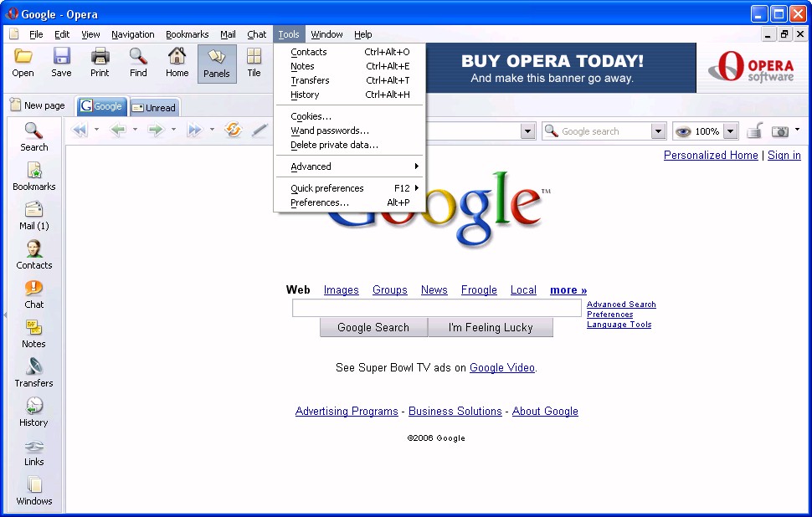The width and height of the screenshot is (812, 517).
Task: Expand the Google search engine dropdown
Action: (x=658, y=131)
